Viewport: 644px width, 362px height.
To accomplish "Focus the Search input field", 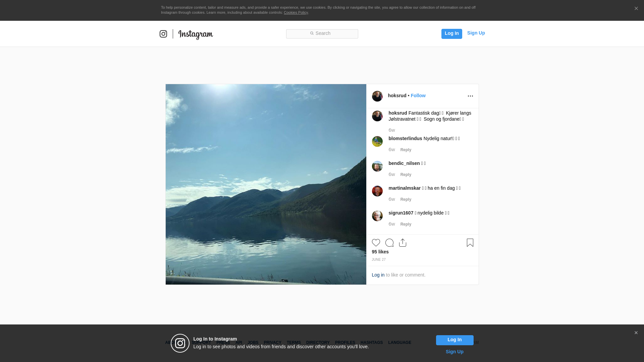I will [x=322, y=34].
